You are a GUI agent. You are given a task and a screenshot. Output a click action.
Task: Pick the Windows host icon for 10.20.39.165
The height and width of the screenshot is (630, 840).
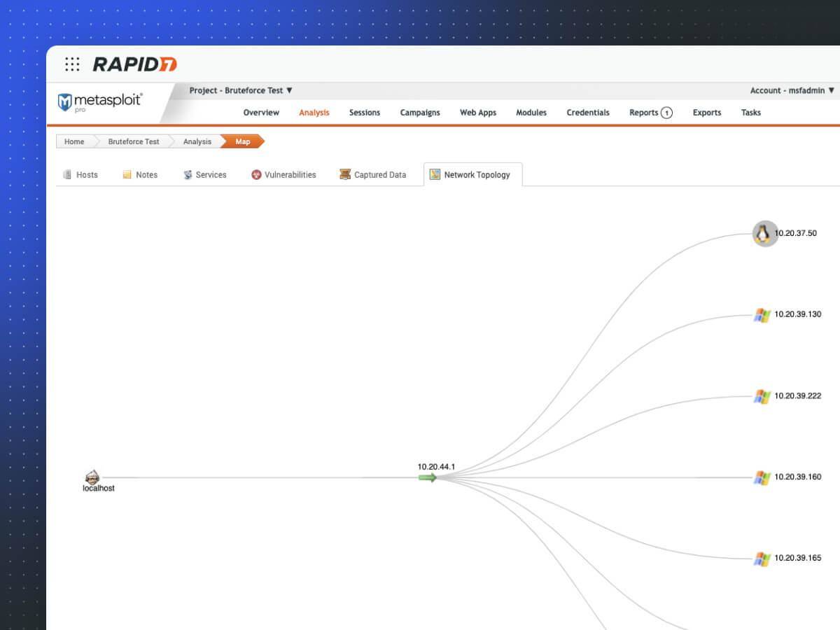762,559
